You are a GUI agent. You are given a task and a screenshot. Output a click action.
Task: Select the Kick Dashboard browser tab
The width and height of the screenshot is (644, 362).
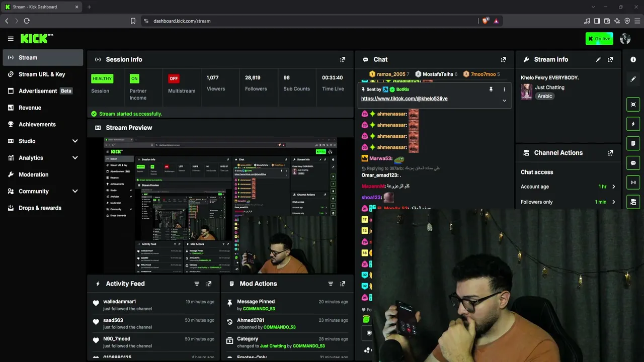coord(42,7)
